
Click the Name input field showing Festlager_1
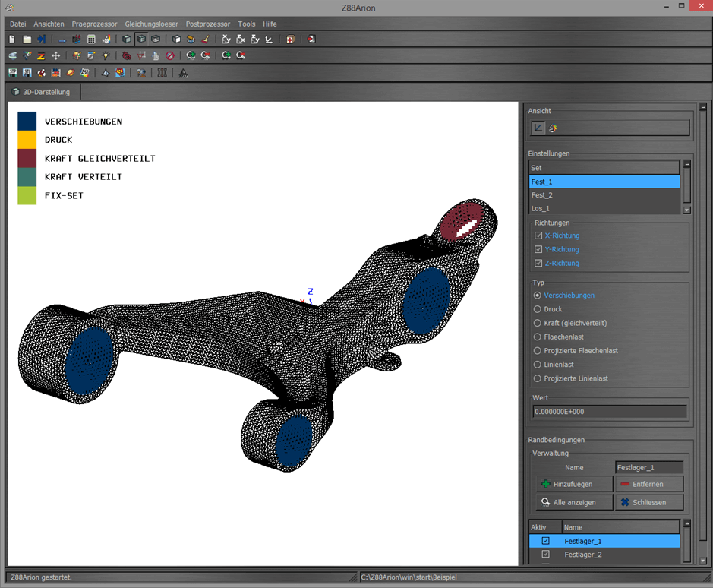pyautogui.click(x=649, y=467)
